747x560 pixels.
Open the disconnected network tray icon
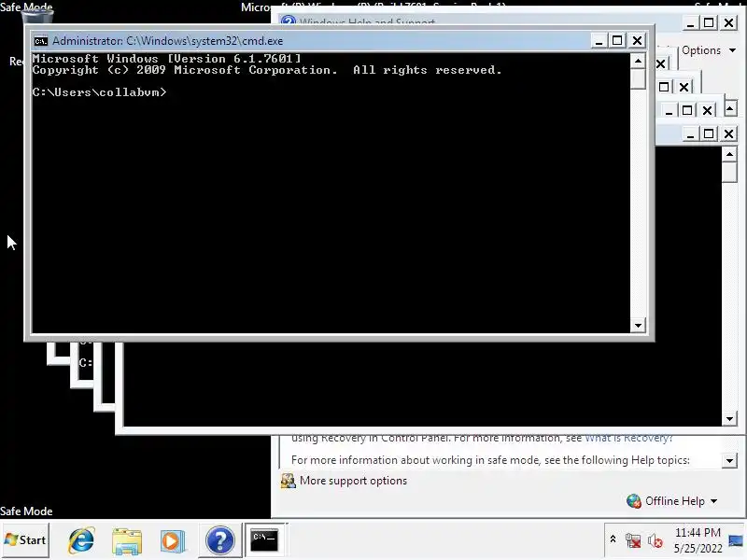[633, 540]
